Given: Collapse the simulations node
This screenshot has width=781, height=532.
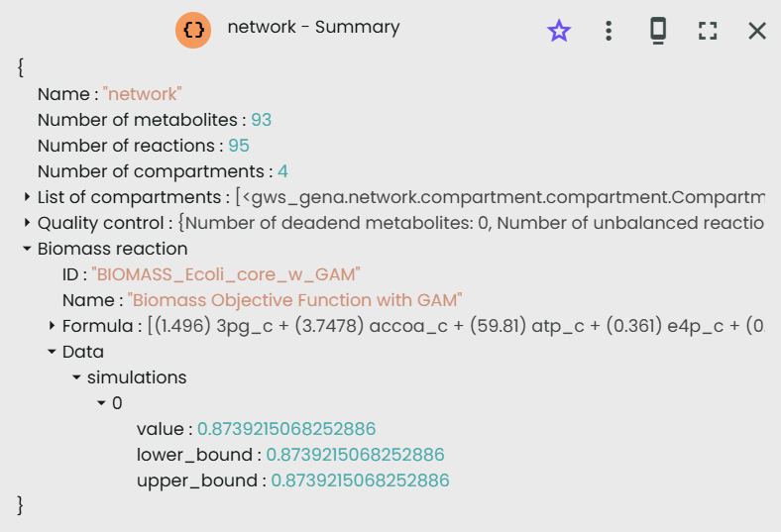Looking at the screenshot, I should tap(76, 377).
